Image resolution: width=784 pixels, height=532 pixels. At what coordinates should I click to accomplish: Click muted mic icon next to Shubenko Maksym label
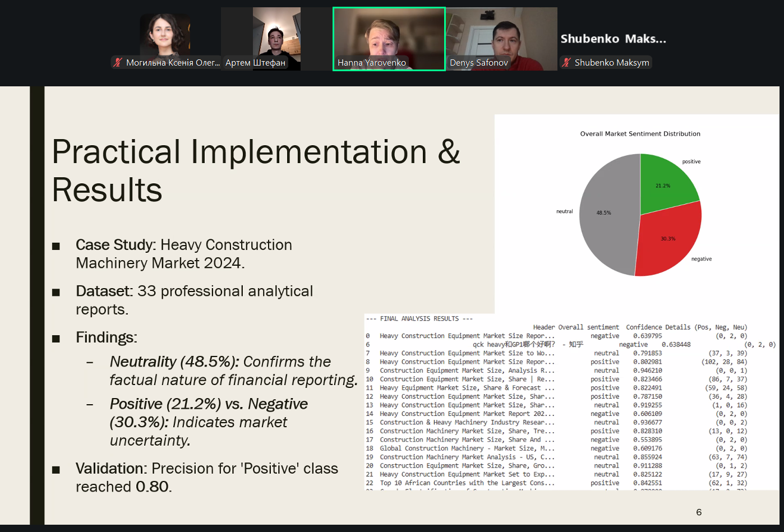coord(566,63)
